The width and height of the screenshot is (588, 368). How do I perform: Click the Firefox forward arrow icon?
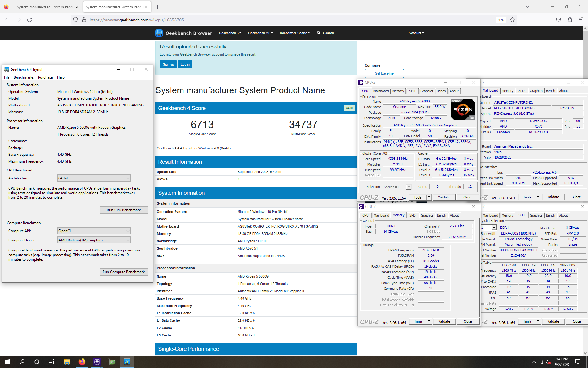18,20
